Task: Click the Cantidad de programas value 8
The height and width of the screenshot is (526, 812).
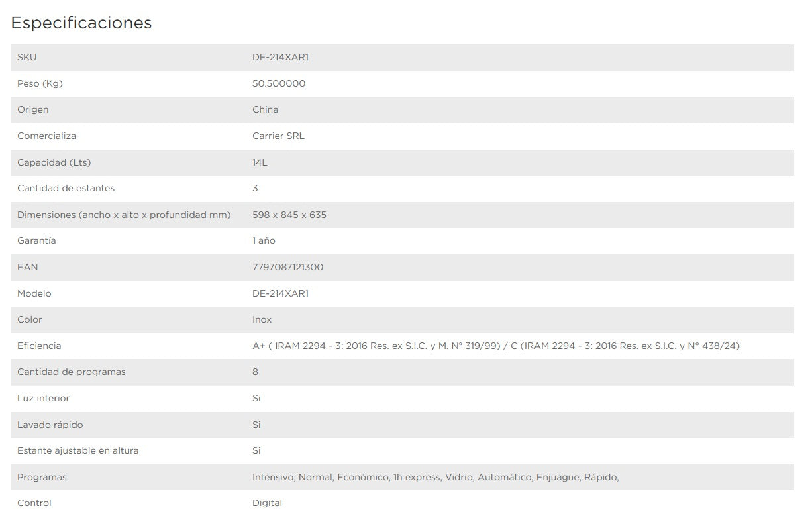Action: pyautogui.click(x=255, y=372)
